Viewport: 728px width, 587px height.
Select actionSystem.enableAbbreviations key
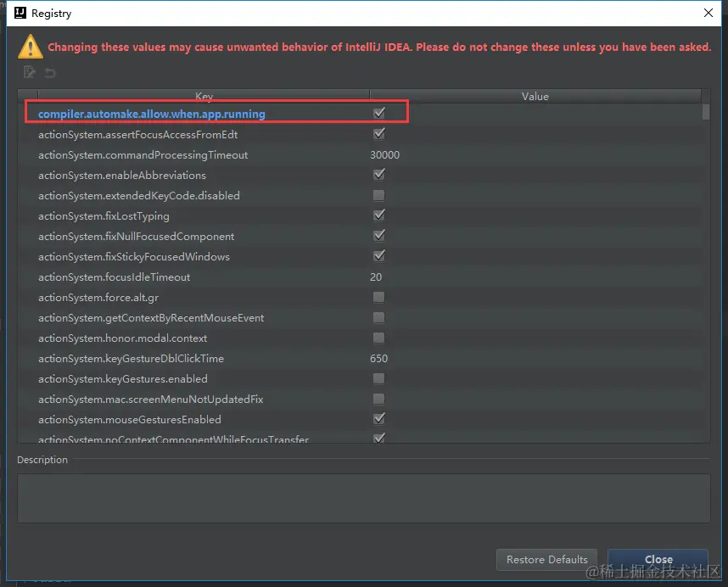122,176
